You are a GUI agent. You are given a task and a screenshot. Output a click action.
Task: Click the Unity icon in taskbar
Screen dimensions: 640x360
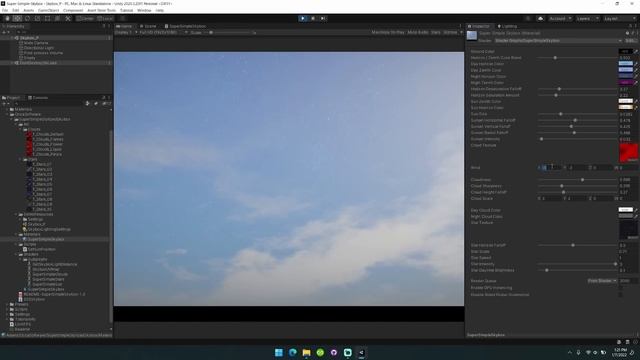pyautogui.click(x=361, y=353)
